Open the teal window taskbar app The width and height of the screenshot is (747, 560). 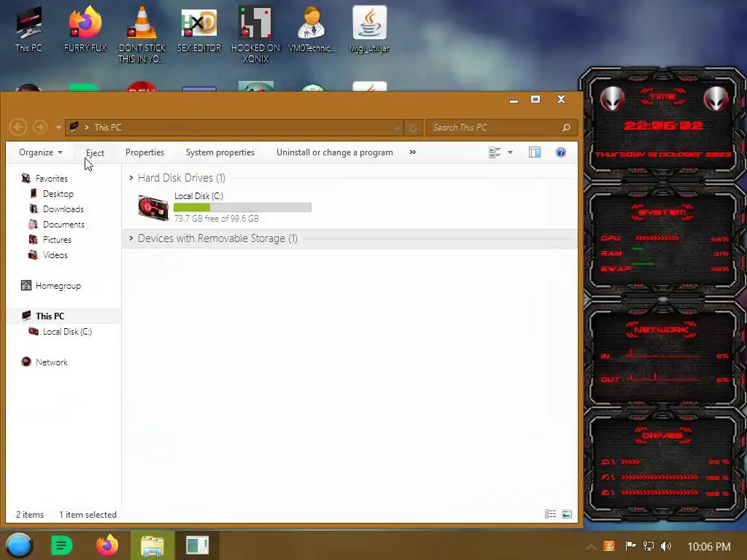[197, 545]
